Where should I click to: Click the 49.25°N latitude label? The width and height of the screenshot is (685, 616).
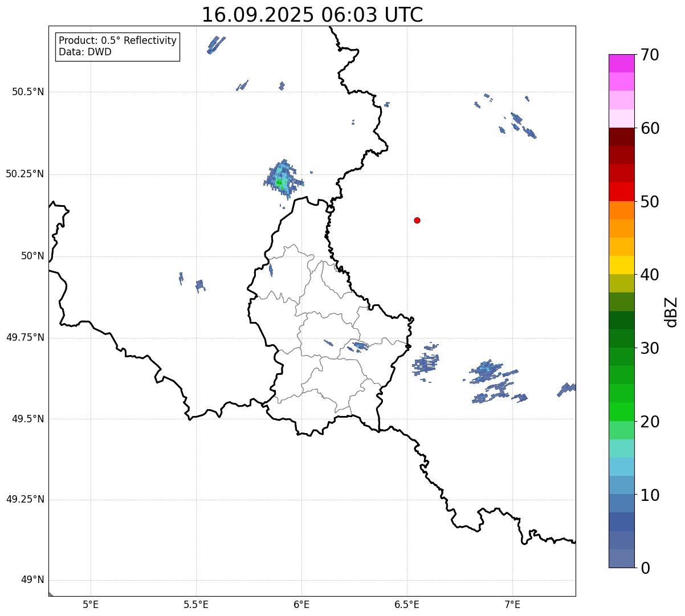pyautogui.click(x=25, y=499)
